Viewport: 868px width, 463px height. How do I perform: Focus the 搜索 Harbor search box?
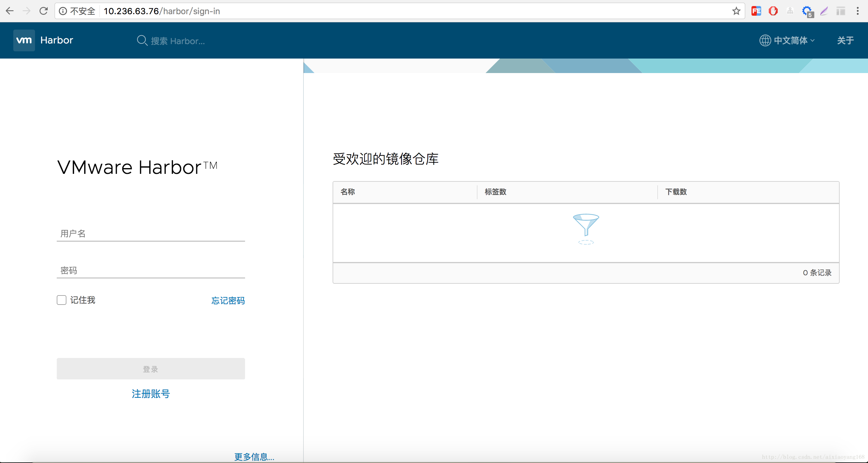pos(177,41)
